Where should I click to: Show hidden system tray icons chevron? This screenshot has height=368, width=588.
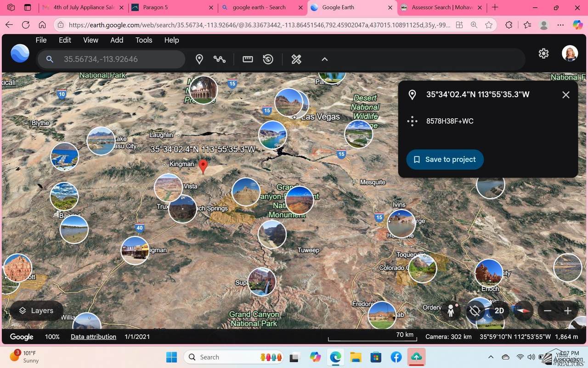(491, 357)
